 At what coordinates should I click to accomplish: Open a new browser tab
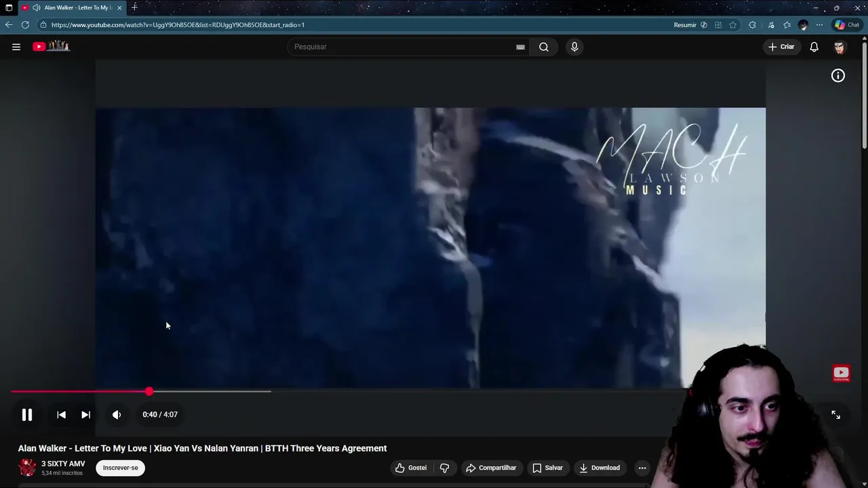pyautogui.click(x=134, y=7)
